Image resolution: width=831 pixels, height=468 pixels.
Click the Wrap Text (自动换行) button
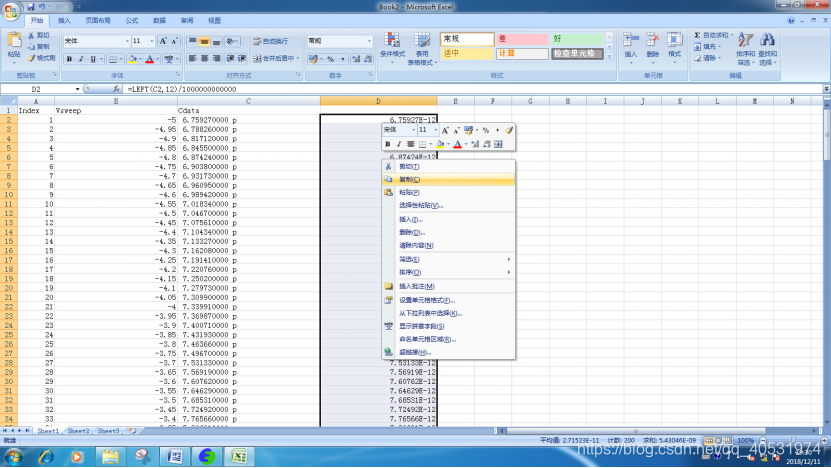tap(271, 41)
